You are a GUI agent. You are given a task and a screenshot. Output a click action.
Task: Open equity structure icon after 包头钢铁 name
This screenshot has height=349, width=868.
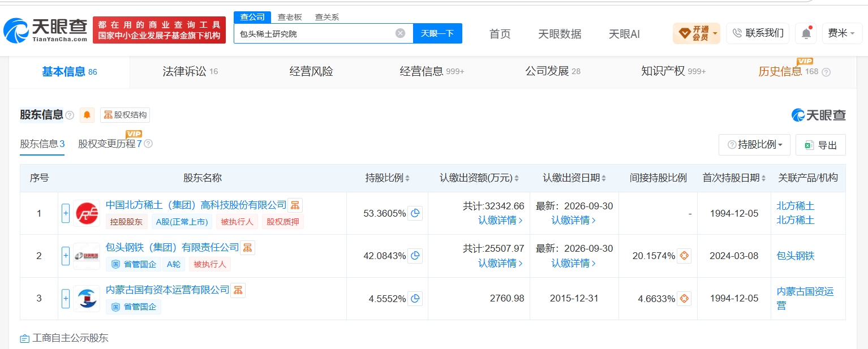[x=248, y=248]
